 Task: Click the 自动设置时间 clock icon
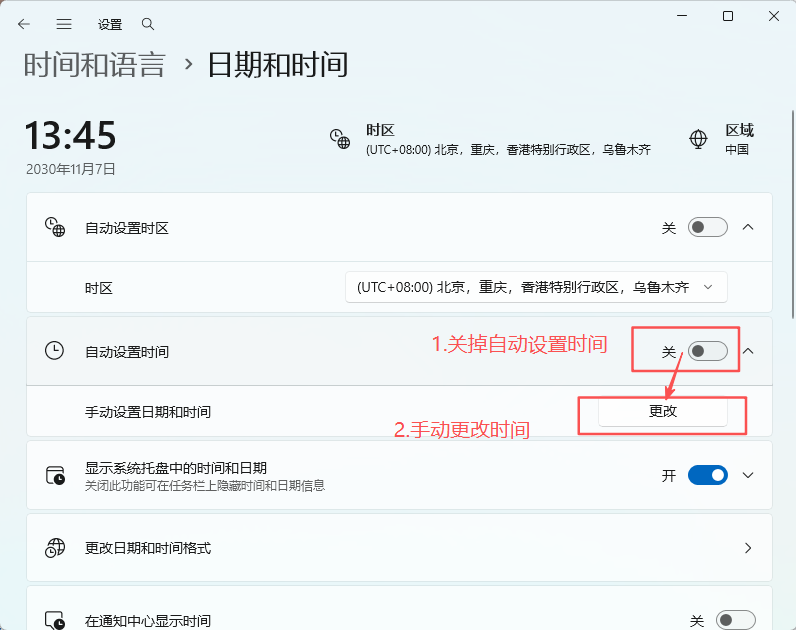pyautogui.click(x=55, y=351)
